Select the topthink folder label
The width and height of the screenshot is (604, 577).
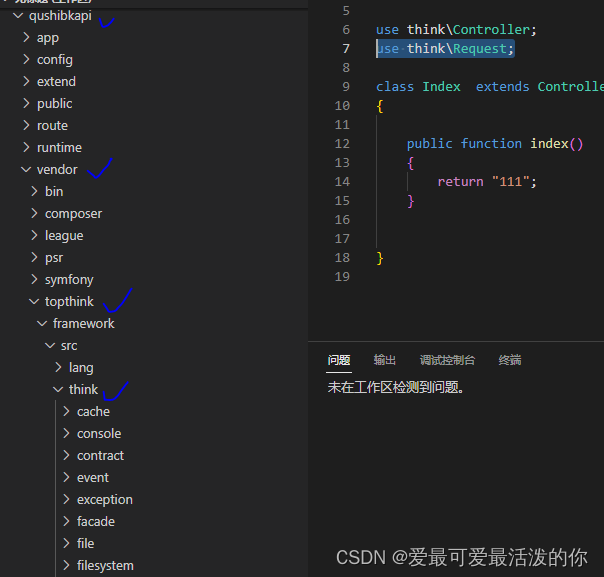pos(69,302)
